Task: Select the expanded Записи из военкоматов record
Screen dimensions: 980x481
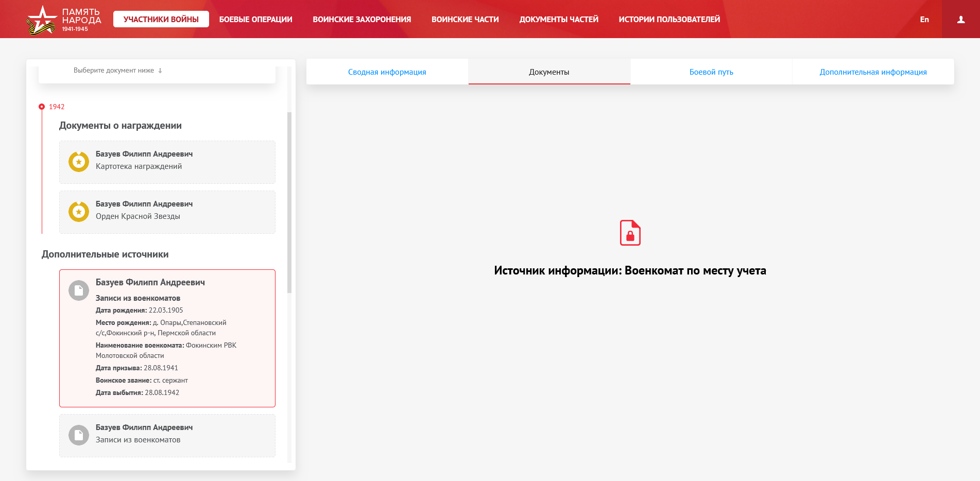Action: pyautogui.click(x=167, y=338)
